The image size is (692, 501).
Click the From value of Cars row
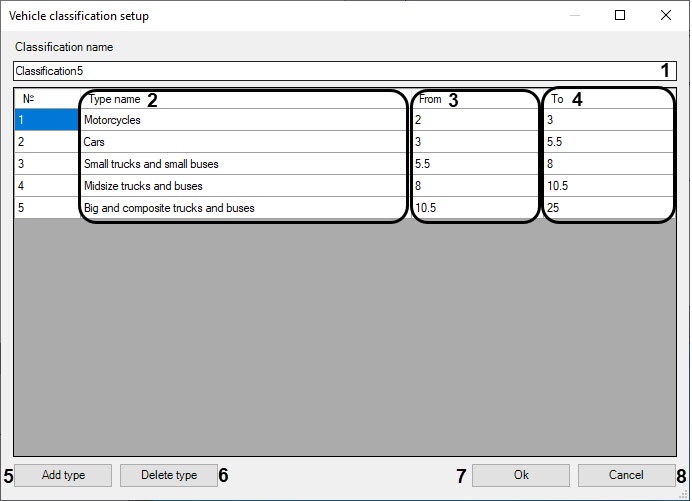477,142
